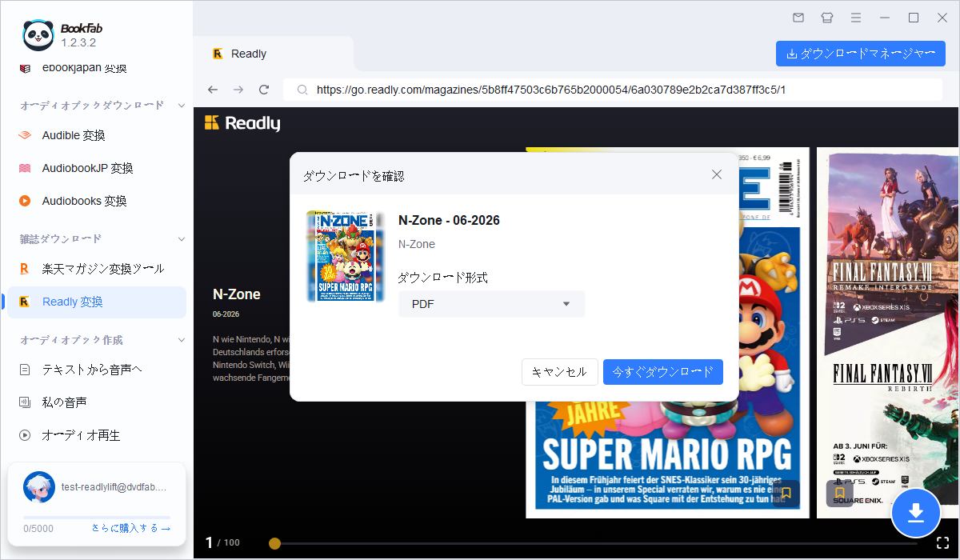Image resolution: width=960 pixels, height=560 pixels.
Task: Open AudiobookJP 変換 in the sidebar
Action: pyautogui.click(x=97, y=168)
